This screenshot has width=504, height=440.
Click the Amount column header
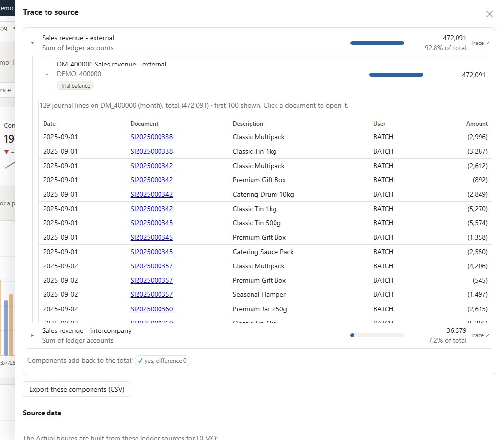477,124
